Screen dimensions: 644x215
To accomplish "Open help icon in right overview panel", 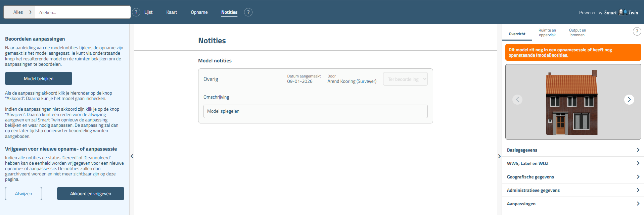I will coord(637,32).
